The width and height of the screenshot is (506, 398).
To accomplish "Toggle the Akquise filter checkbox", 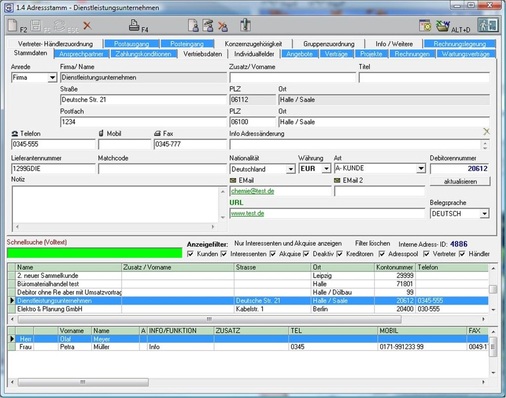I will click(x=273, y=254).
